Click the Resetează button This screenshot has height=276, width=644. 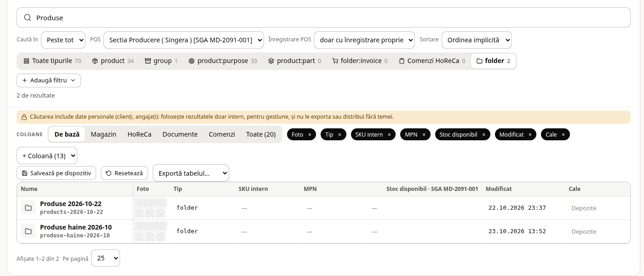124,173
